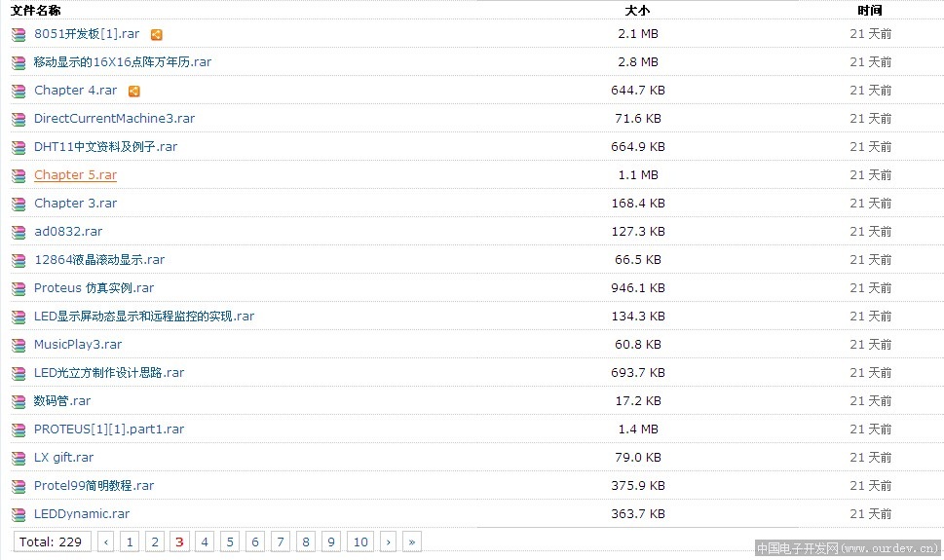Open the 数码管.rar file link
The width and height of the screenshot is (944, 560).
(62, 401)
